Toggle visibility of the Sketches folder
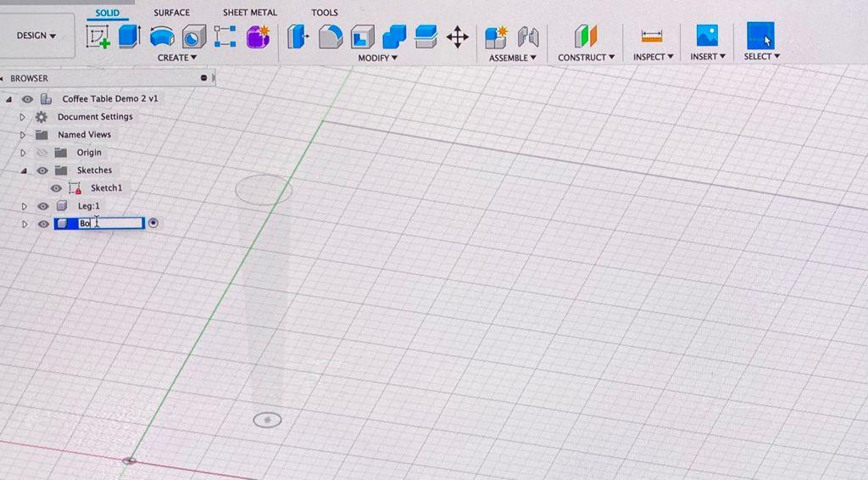Screen dimensions: 868x480 coord(42,170)
